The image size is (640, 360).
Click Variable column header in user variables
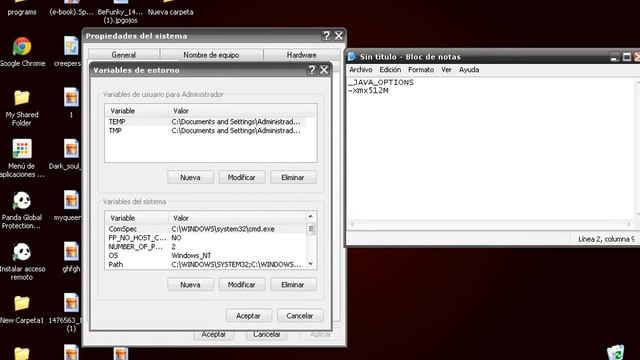[x=137, y=111]
